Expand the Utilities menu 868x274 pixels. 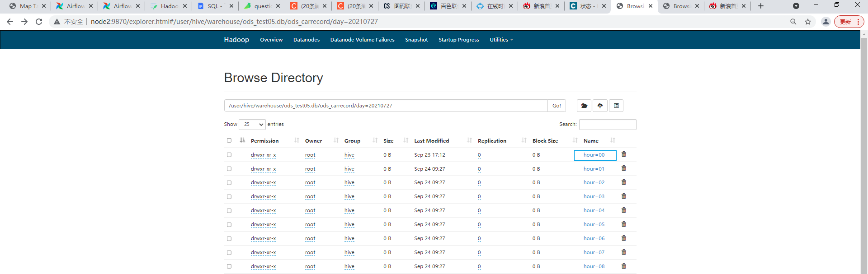point(501,40)
